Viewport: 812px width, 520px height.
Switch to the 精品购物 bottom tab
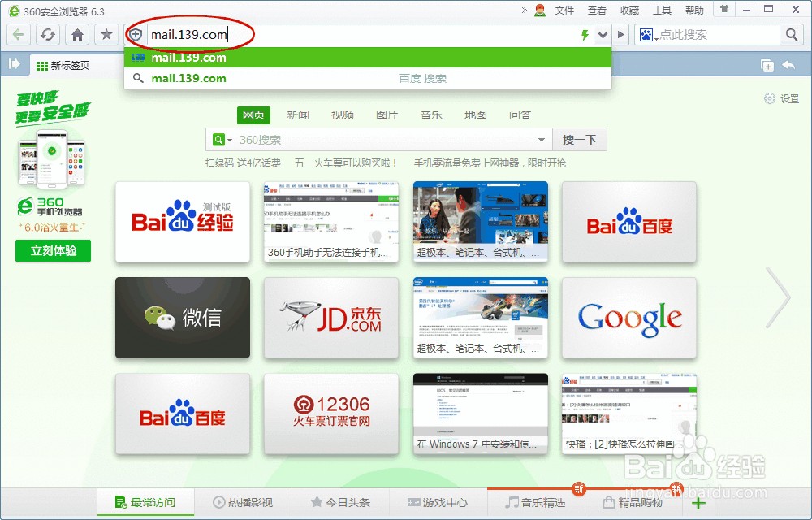(x=633, y=502)
